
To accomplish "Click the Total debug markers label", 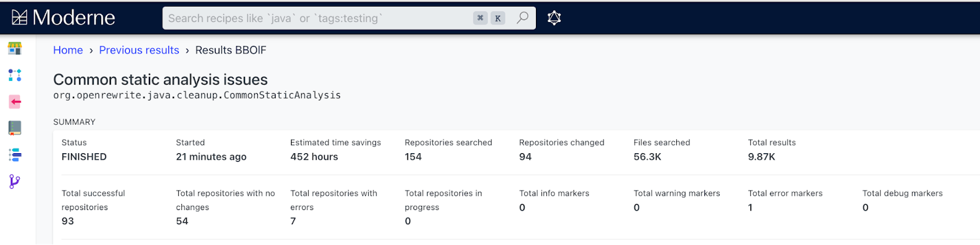I will [903, 194].
